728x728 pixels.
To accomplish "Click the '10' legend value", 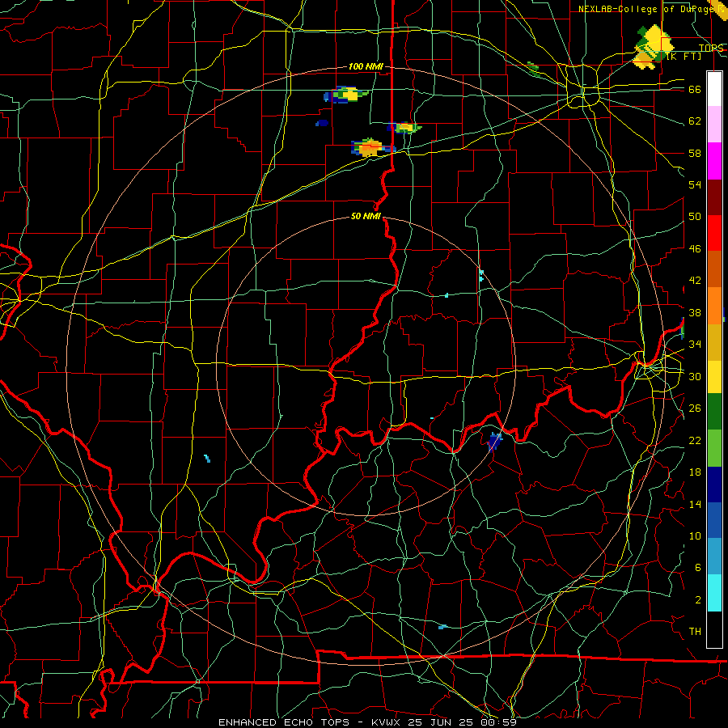I will coord(695,535).
